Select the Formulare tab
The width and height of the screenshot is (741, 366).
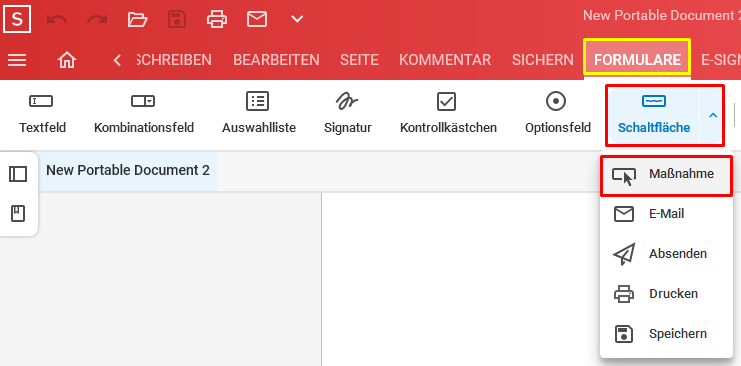(x=638, y=59)
